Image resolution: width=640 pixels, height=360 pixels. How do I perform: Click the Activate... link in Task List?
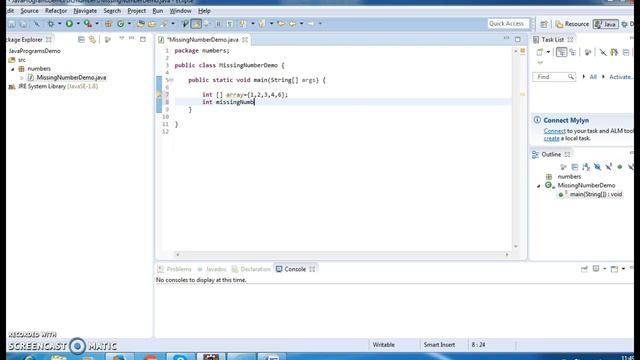pyautogui.click(x=621, y=77)
